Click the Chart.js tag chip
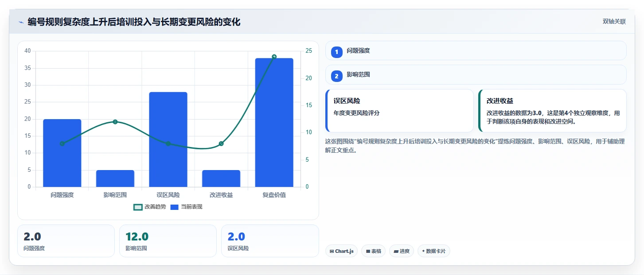 click(x=341, y=251)
